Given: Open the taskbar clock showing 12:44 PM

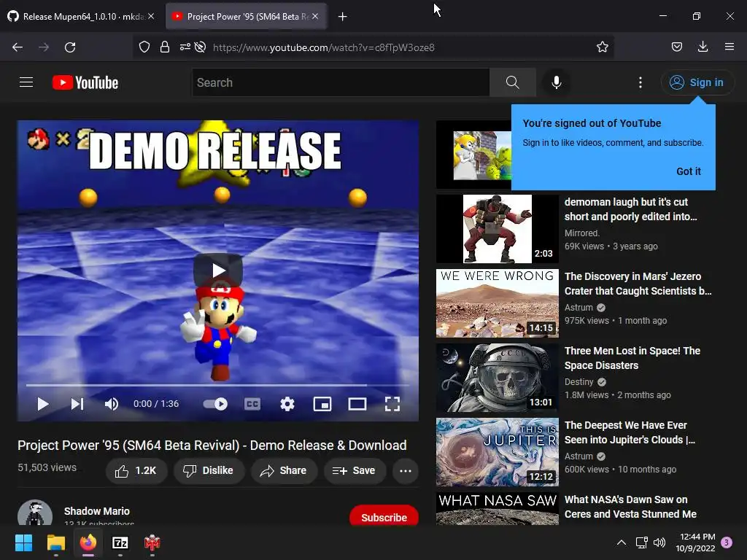Looking at the screenshot, I should pyautogui.click(x=695, y=542).
